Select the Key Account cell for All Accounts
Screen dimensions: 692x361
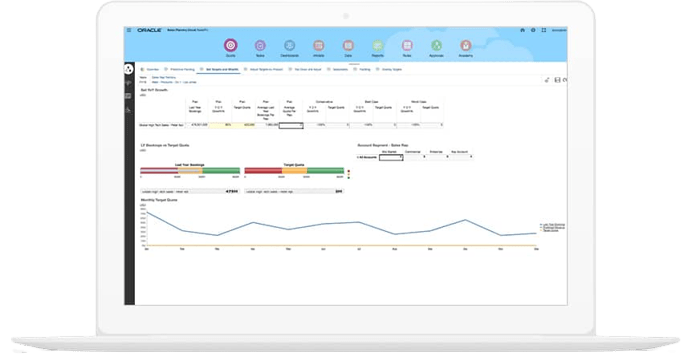pos(461,157)
